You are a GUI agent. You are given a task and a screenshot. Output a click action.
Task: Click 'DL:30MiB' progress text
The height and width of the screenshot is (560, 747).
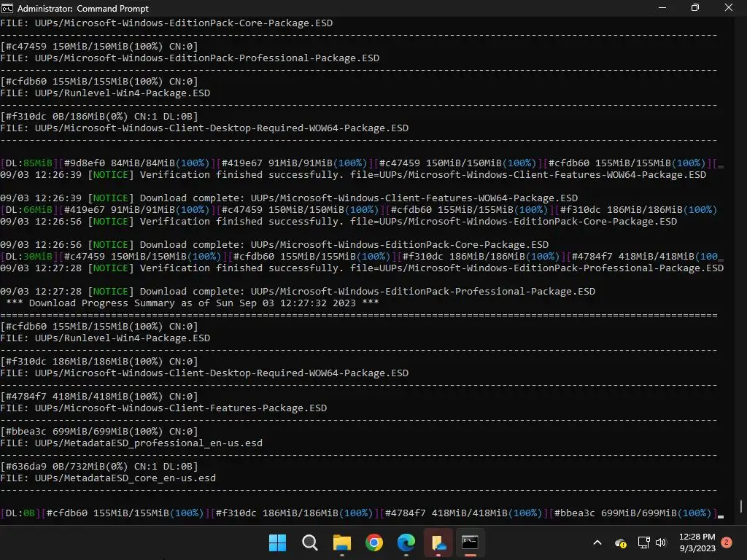click(x=29, y=256)
